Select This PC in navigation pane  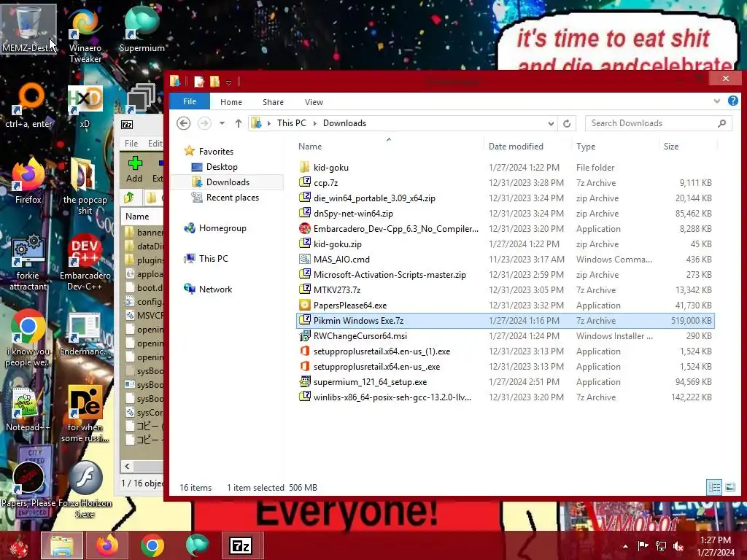tap(214, 259)
